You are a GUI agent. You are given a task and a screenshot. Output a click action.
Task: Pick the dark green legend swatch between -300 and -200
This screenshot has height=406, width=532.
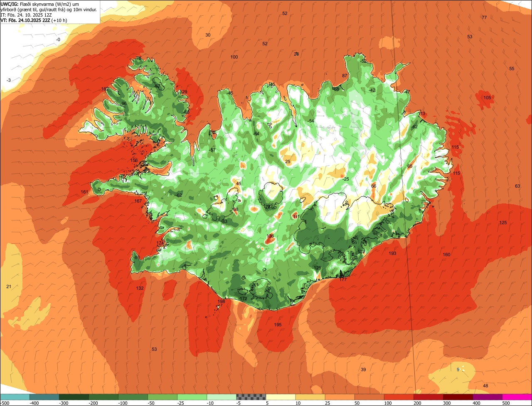(74, 396)
